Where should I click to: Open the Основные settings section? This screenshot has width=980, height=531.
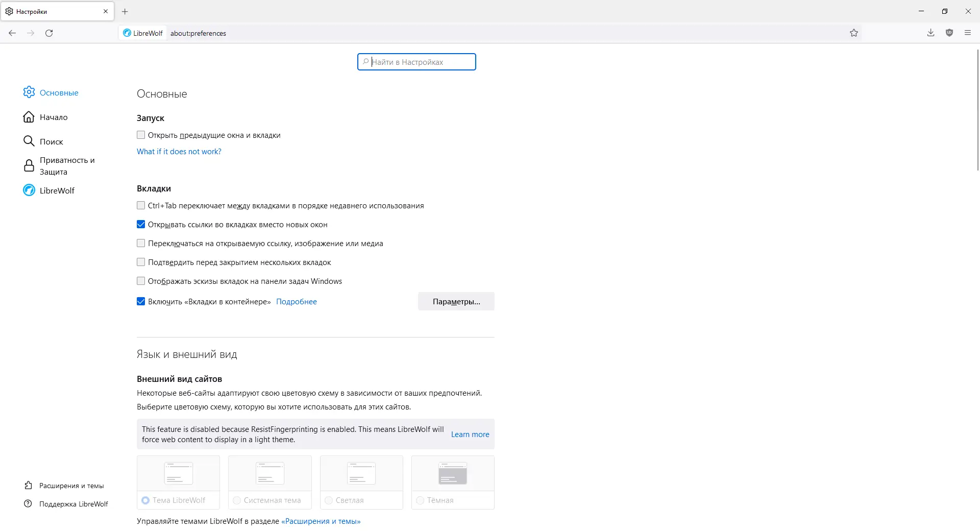tap(59, 92)
